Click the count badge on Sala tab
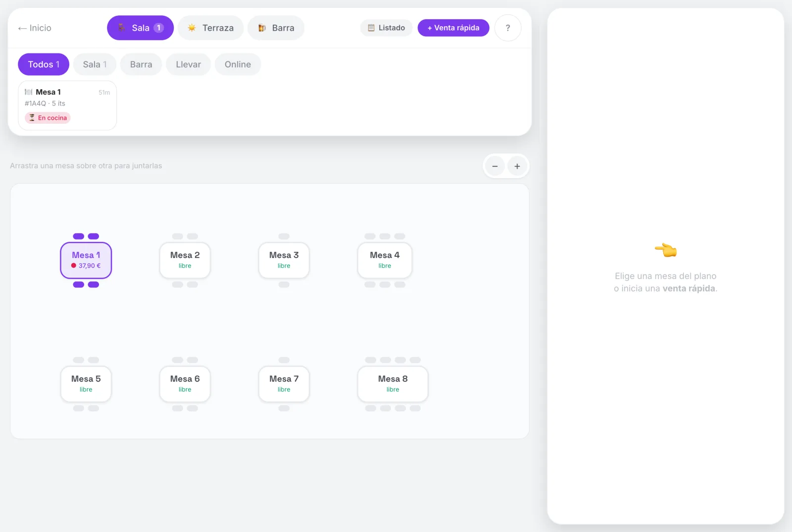Image resolution: width=792 pixels, height=532 pixels. click(x=159, y=28)
